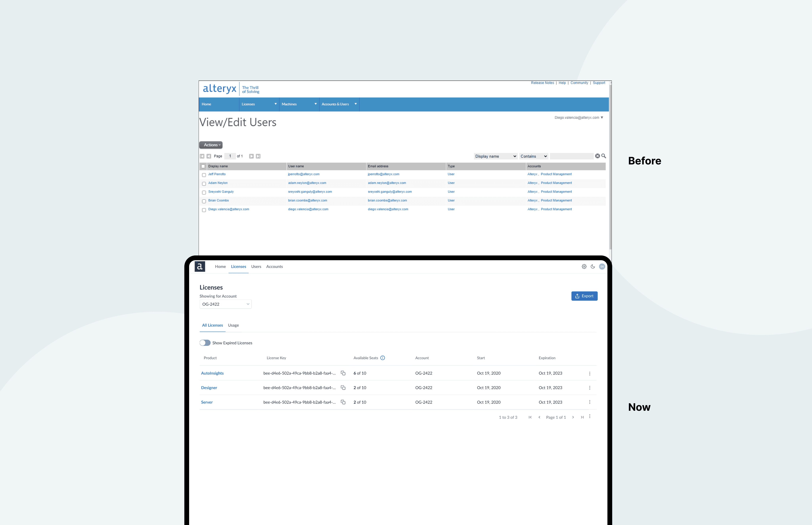Click the old portal vertical scrollbar

pos(610,167)
